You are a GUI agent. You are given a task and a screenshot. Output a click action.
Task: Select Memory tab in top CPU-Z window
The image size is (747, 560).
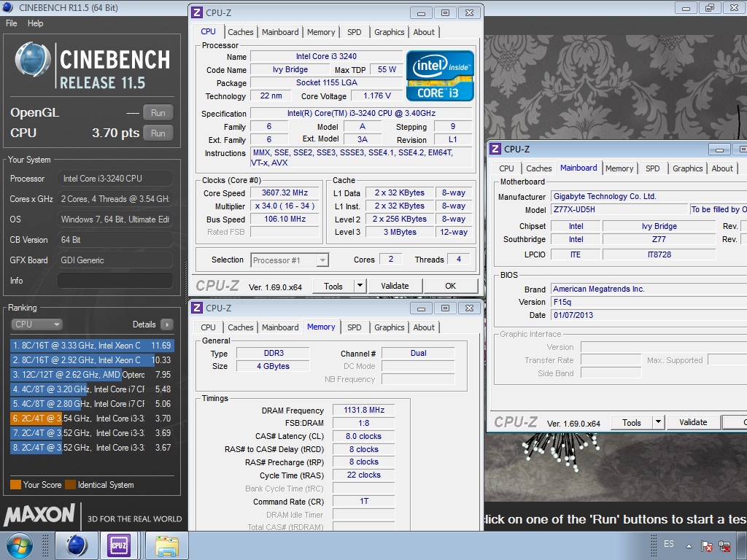point(321,32)
